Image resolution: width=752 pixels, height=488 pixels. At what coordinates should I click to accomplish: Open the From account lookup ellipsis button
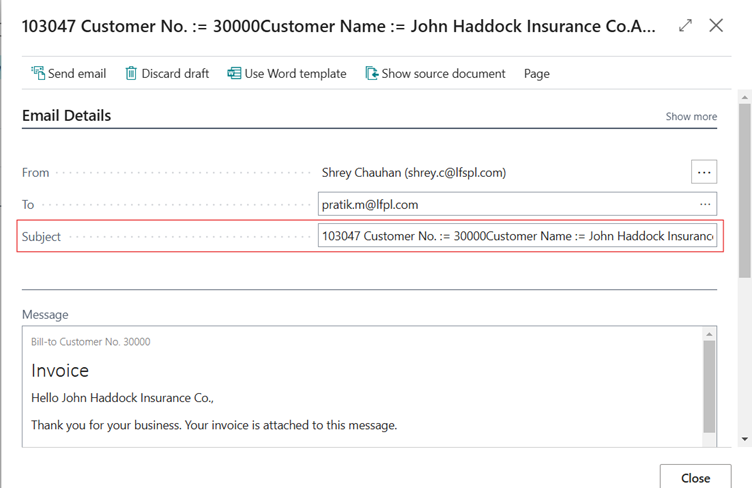(704, 172)
